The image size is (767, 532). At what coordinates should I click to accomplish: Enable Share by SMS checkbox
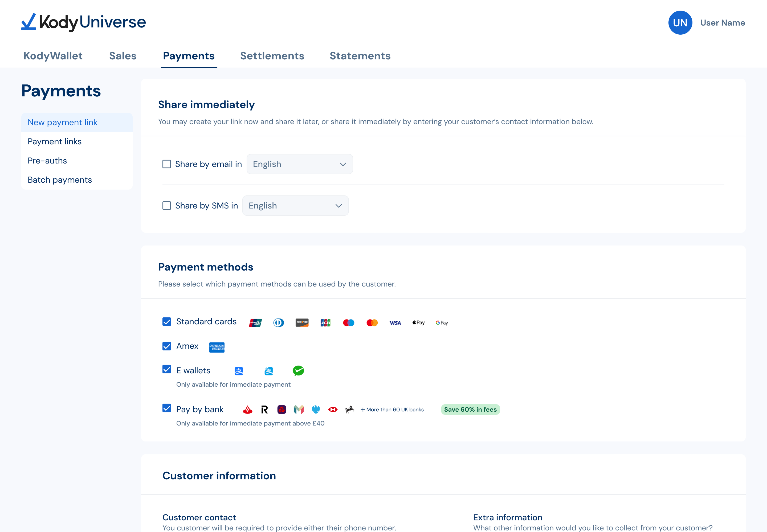point(167,206)
